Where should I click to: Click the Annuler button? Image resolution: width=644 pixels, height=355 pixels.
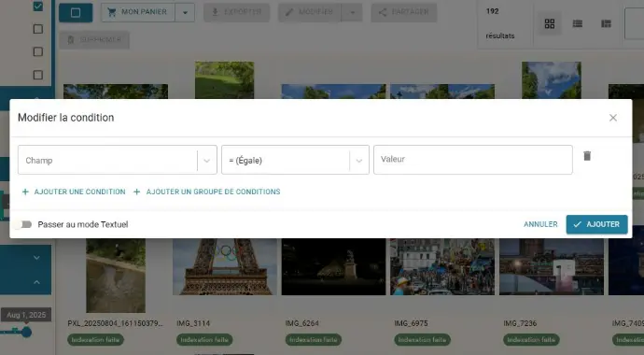pos(540,224)
